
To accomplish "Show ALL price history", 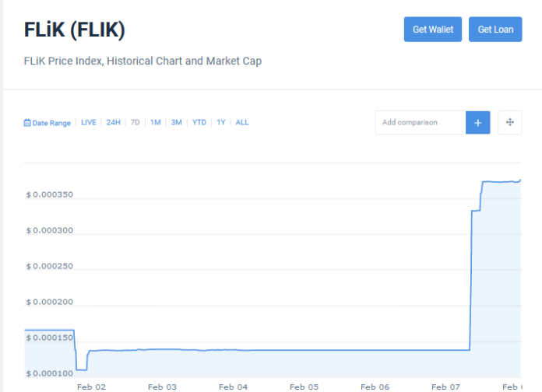I will 242,123.
